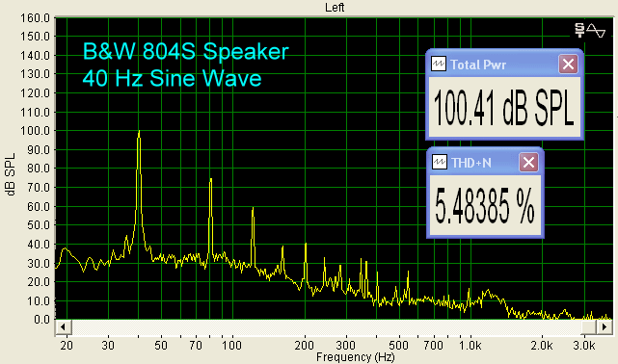The width and height of the screenshot is (618, 364).
Task: Click the 40 Hz Sine Wave annotation
Action: [172, 78]
